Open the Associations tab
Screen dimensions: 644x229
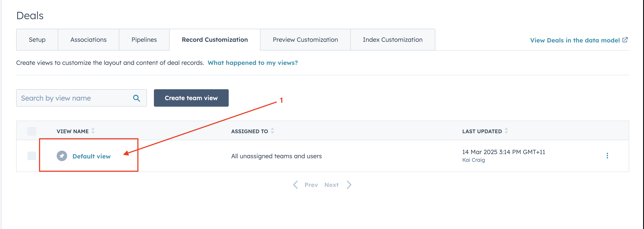pyautogui.click(x=89, y=40)
